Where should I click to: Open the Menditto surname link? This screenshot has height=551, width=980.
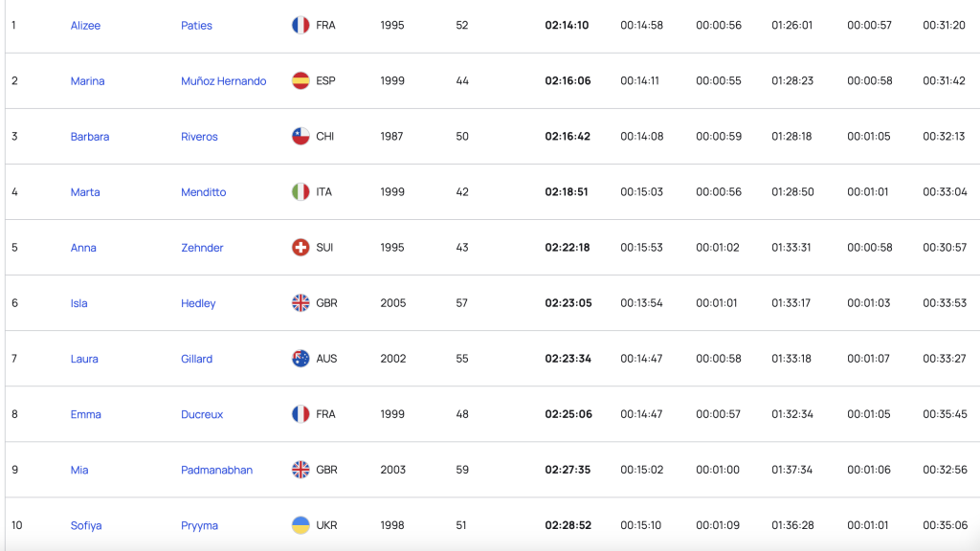click(204, 192)
